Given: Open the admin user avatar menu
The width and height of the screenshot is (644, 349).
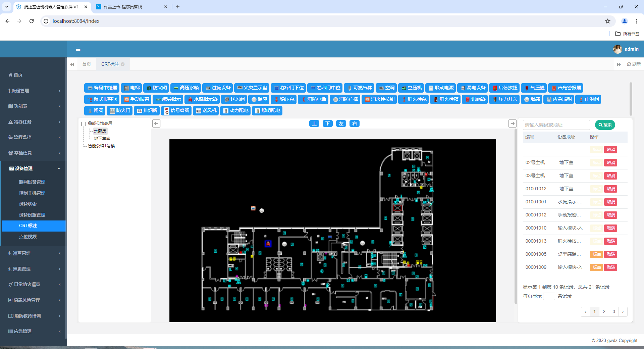Looking at the screenshot, I should [x=618, y=49].
